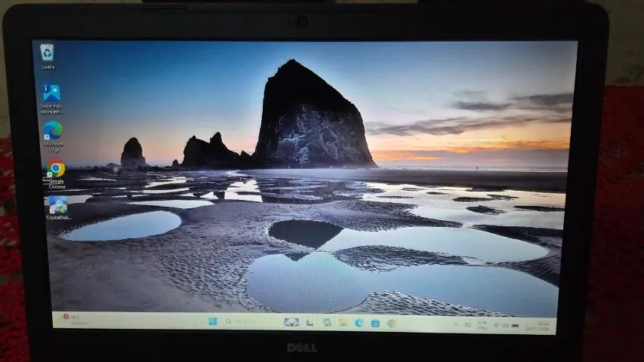This screenshot has width=644, height=362.
Task: Open the 'Saiba mais sobre est...' desktop icon
Action: [x=51, y=99]
